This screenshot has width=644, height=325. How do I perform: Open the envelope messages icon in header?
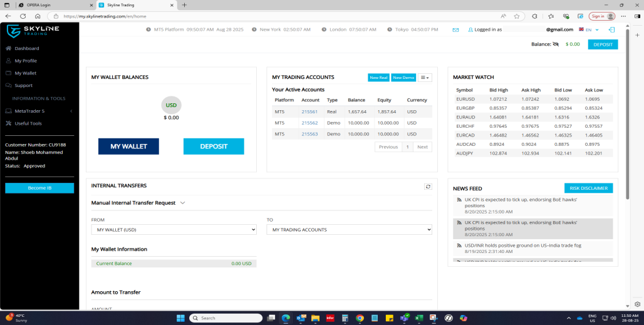pyautogui.click(x=455, y=29)
